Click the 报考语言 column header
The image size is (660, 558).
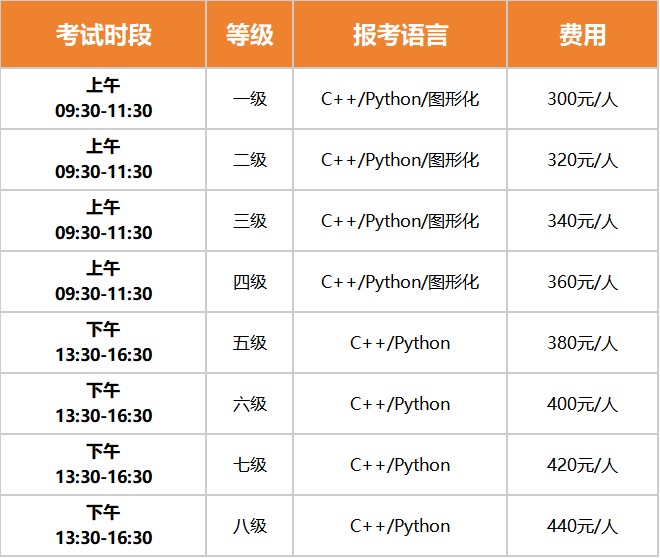point(400,34)
